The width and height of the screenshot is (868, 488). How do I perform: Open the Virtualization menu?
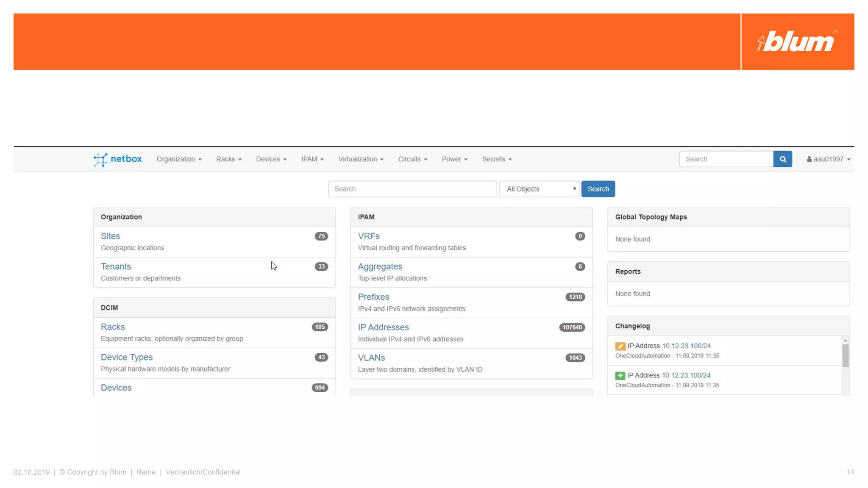pos(361,159)
